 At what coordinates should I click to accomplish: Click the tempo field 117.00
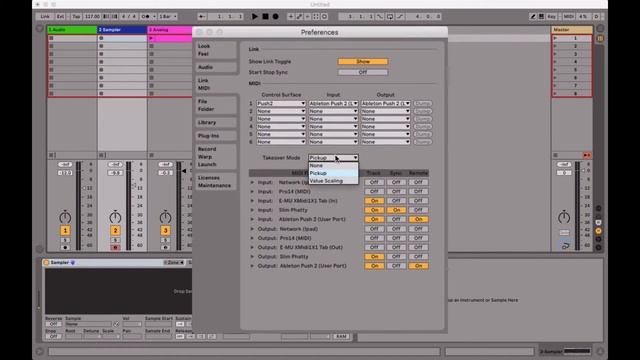coord(92,16)
